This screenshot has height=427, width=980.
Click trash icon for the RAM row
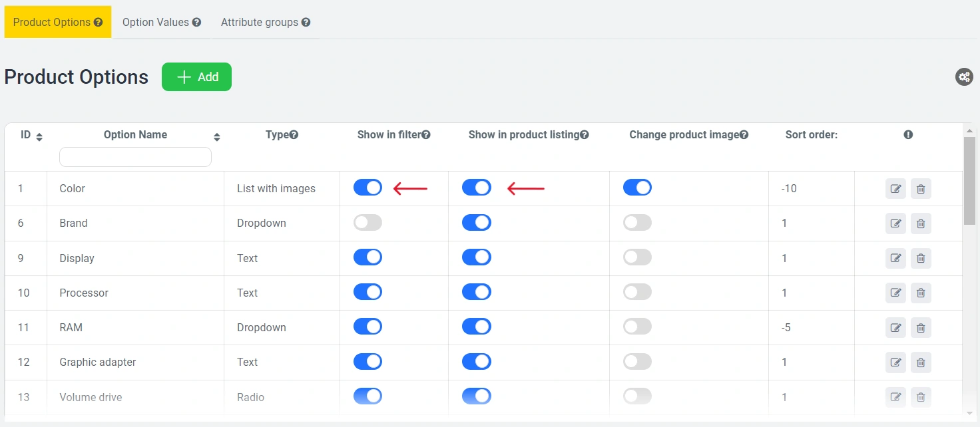(921, 327)
